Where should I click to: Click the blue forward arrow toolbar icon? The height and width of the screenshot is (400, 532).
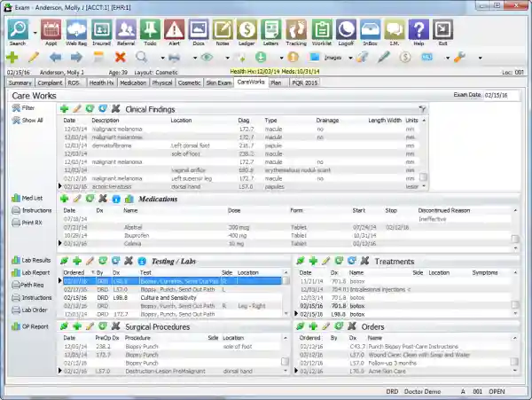76,58
